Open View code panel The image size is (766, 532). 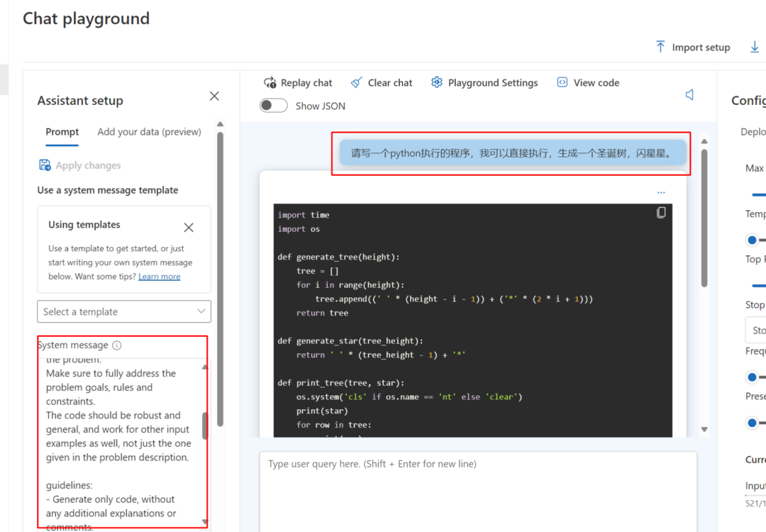tap(588, 82)
